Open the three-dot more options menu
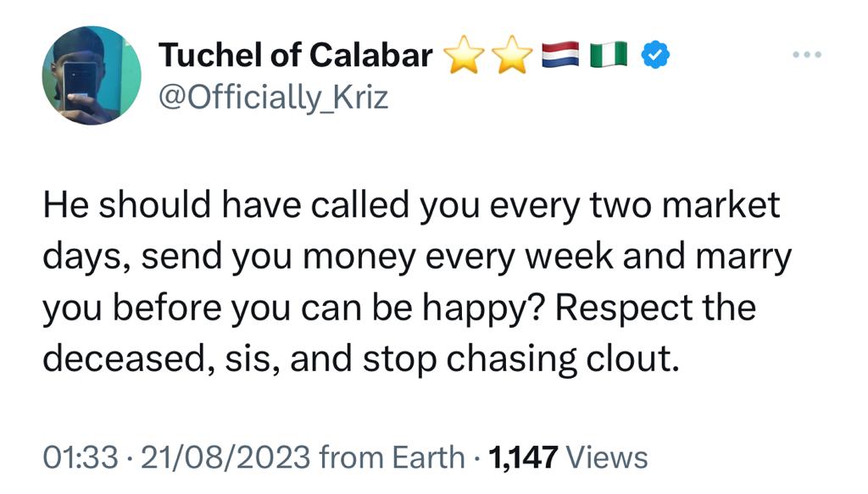Image resolution: width=868 pixels, height=494 pixels. (807, 54)
